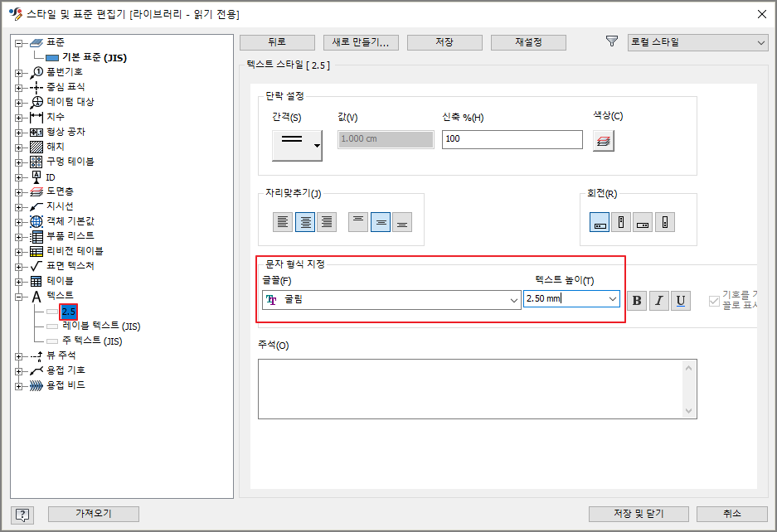This screenshot has width=777, height=532.
Task: Click the 신축 % stretch input field
Action: point(512,139)
